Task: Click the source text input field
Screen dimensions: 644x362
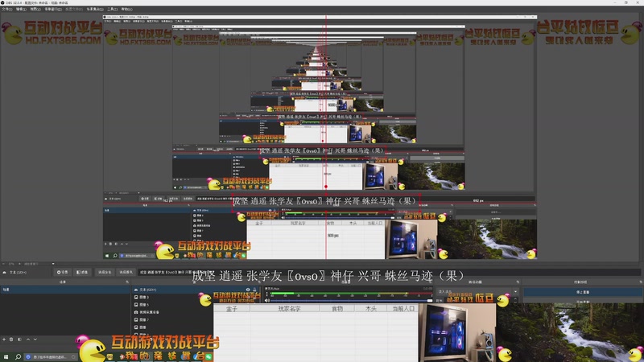Action: click(388, 272)
